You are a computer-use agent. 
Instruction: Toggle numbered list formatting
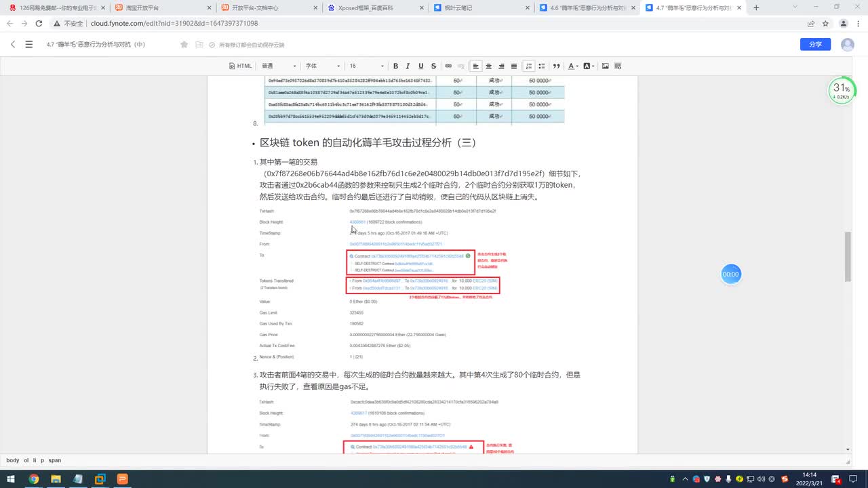(x=530, y=66)
